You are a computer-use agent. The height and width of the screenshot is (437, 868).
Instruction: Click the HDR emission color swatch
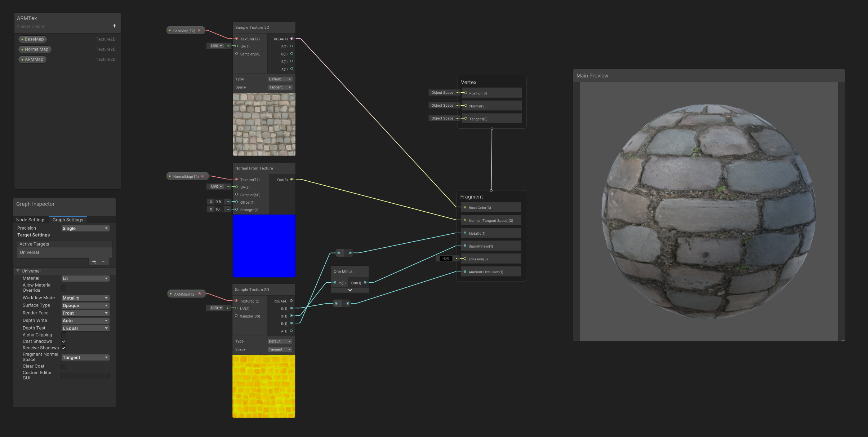[x=446, y=259]
